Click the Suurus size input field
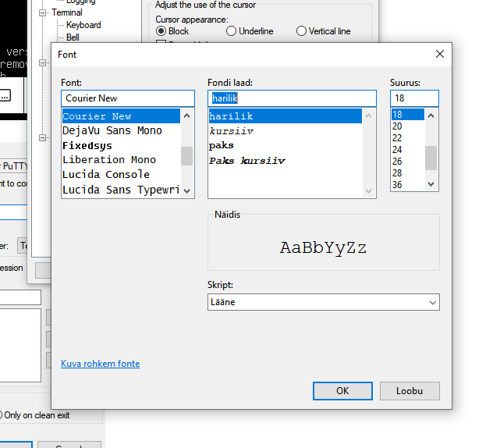The image size is (493, 448). point(414,98)
